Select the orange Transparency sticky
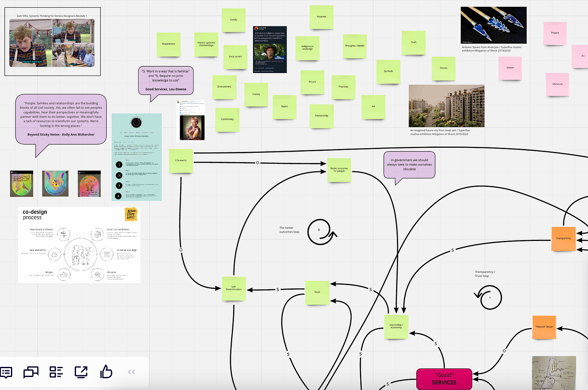Viewport: 588px width, 390px height. (x=563, y=238)
